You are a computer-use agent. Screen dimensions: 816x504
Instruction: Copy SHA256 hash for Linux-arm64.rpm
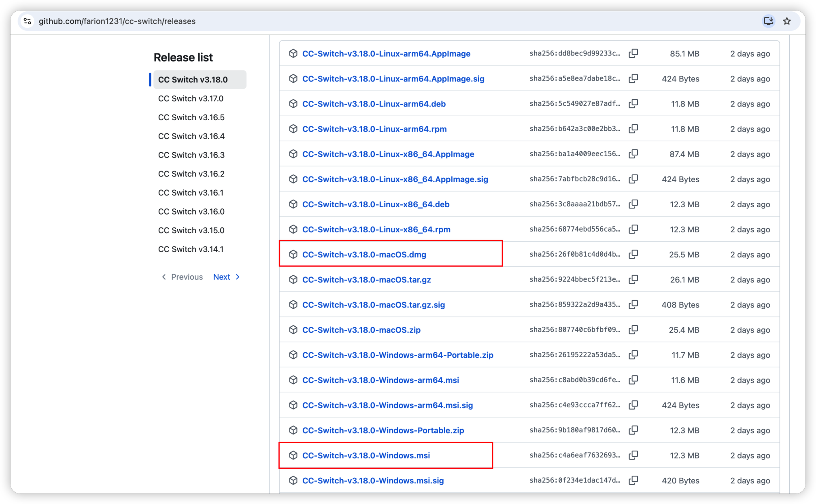[x=633, y=129]
